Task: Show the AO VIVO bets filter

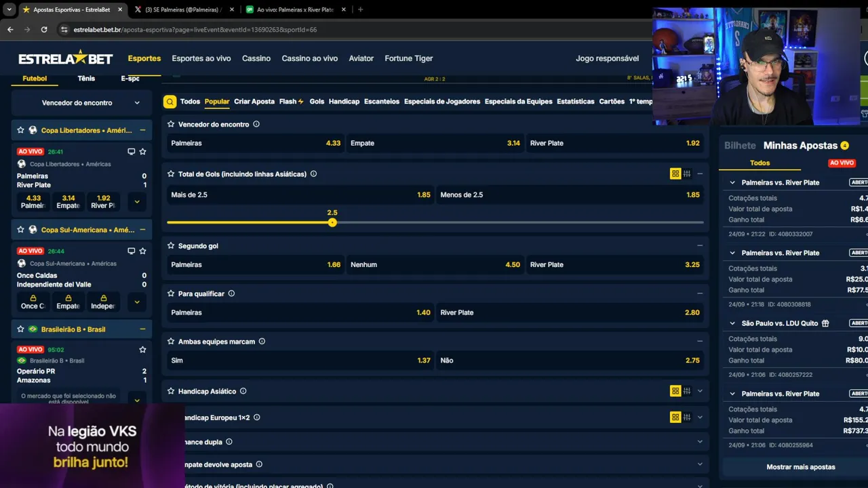Action: [842, 163]
